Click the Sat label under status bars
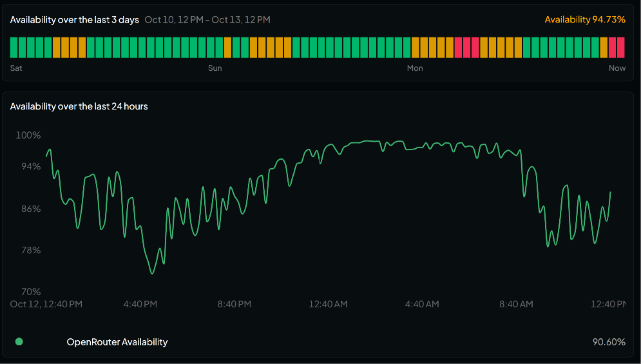641x364 pixels. 16,68
